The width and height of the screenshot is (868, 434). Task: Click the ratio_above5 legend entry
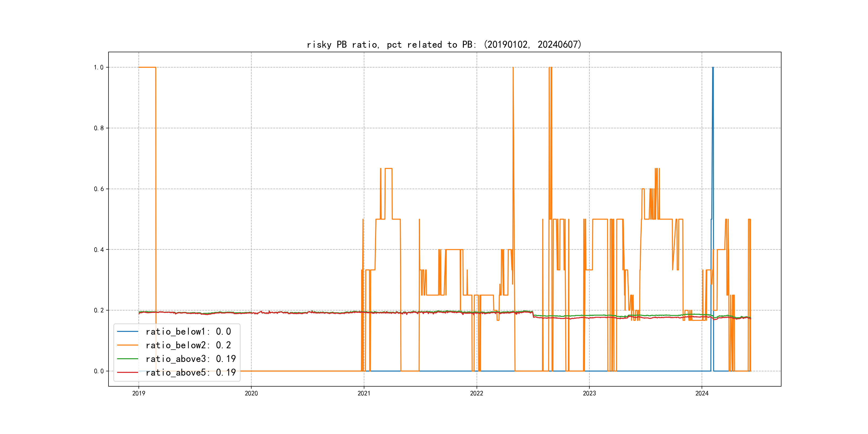click(x=190, y=372)
